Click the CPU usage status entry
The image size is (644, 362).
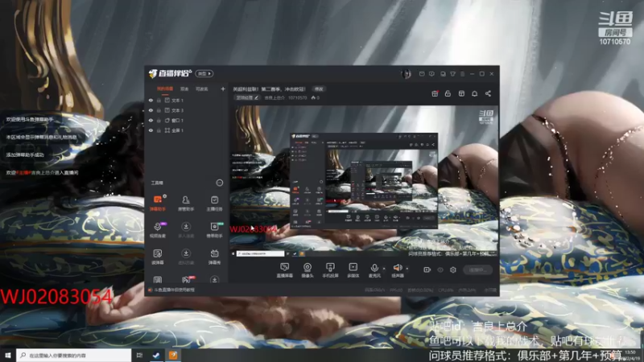click(446, 290)
